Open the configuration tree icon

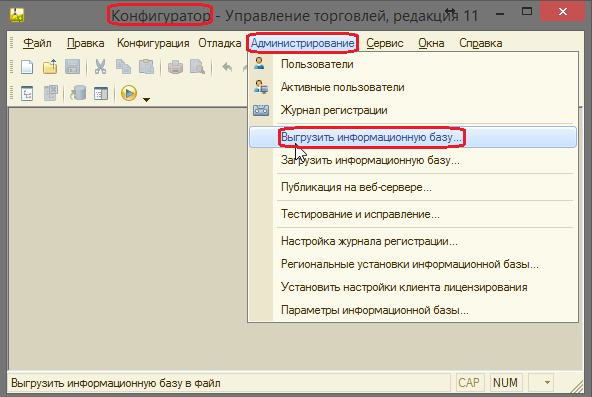click(27, 93)
